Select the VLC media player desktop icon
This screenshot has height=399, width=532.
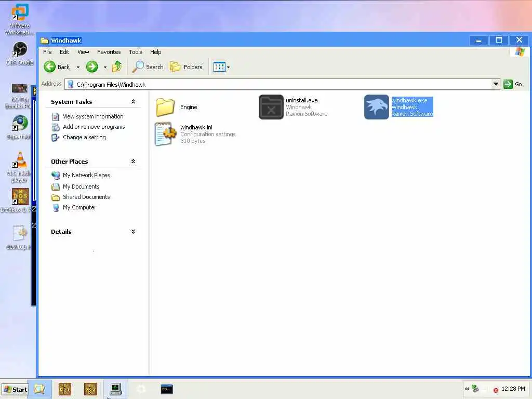(20, 159)
